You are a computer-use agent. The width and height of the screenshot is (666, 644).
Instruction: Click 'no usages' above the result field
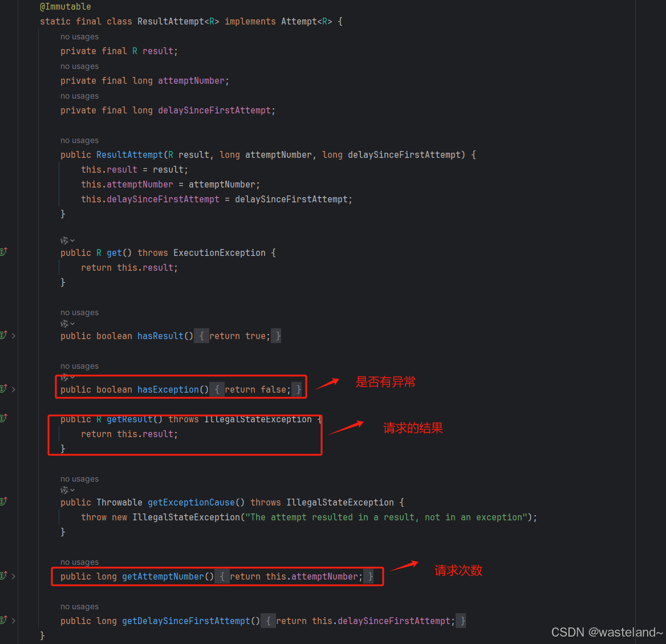[79, 36]
